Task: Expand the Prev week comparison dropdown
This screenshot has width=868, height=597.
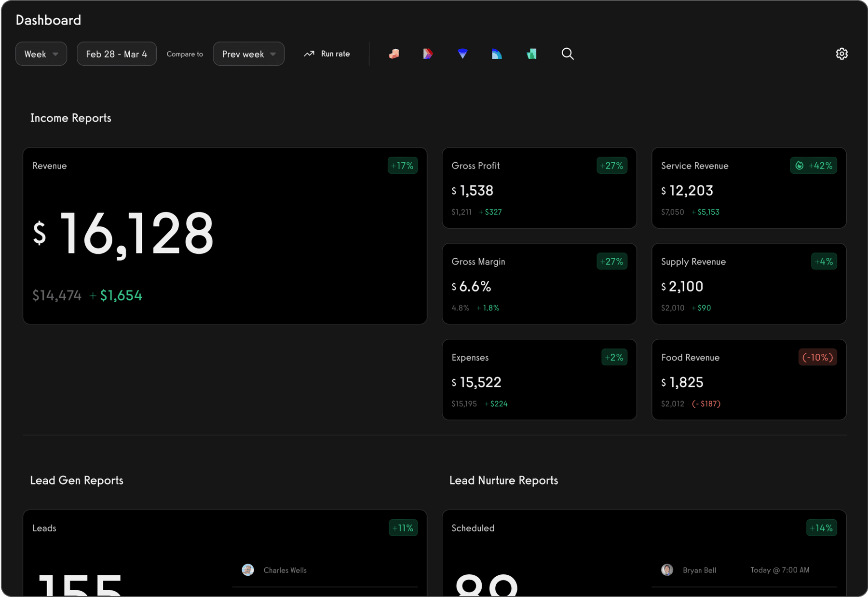Action: click(248, 54)
